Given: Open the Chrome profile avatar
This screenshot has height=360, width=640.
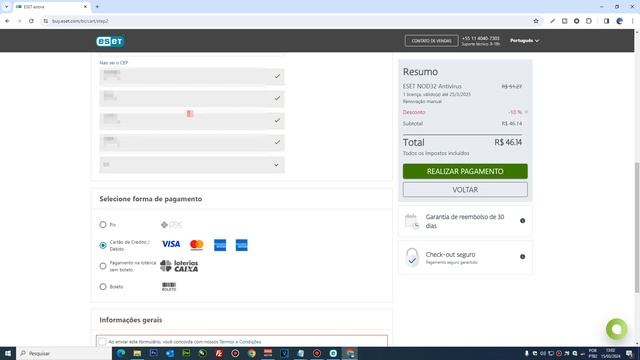Looking at the screenshot, I should [620, 21].
